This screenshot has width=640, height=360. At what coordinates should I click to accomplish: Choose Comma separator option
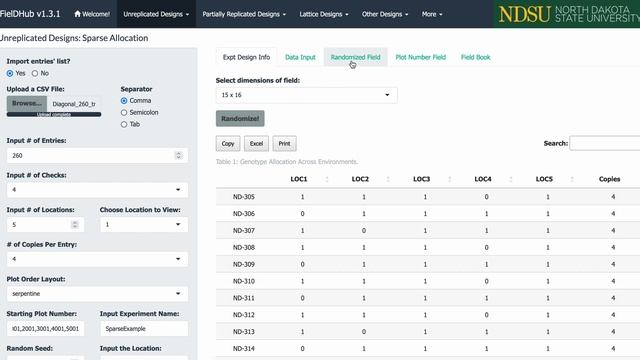[x=124, y=100]
